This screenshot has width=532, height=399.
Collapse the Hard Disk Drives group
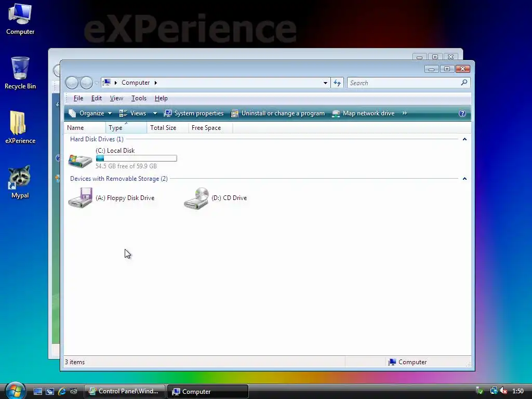click(x=464, y=139)
